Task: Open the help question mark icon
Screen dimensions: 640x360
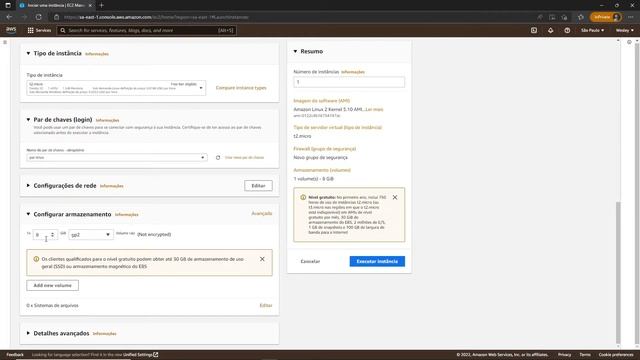Action: [567, 30]
